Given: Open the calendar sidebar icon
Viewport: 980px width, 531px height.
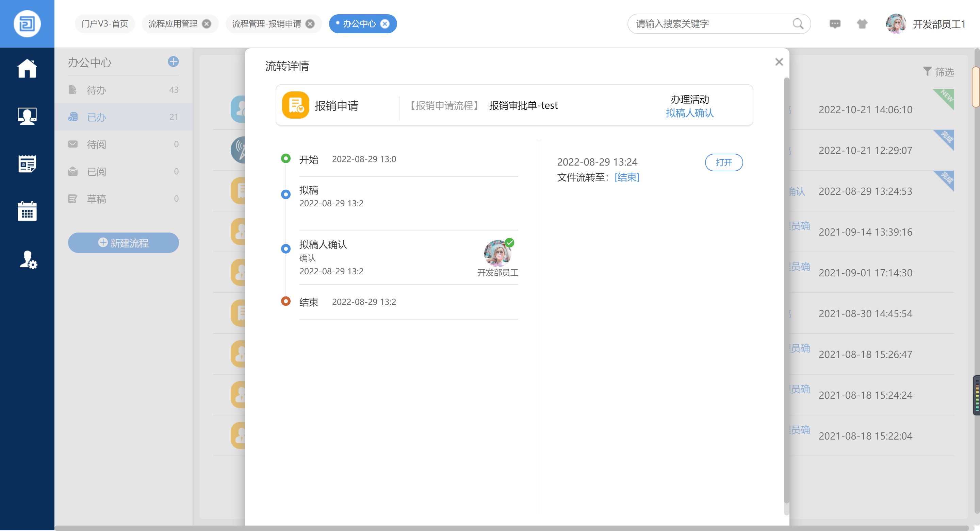Looking at the screenshot, I should 27,211.
